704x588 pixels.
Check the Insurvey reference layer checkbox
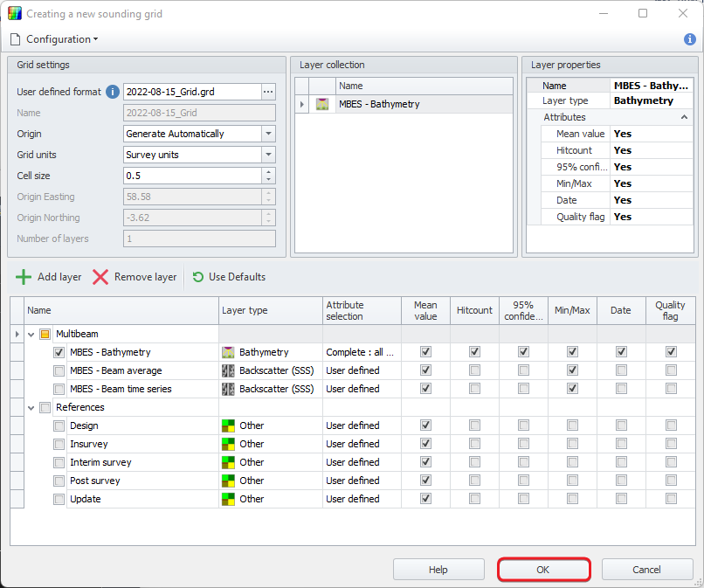[x=59, y=444]
